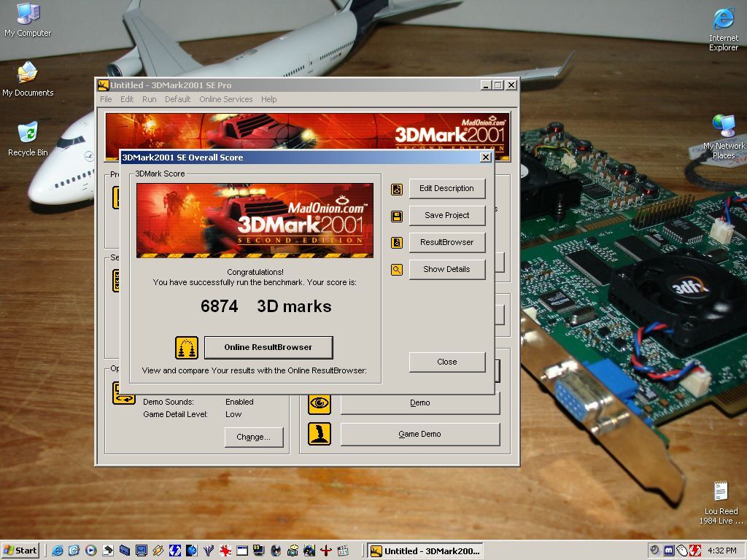Click the Change... button in options panel
Screen dimensions: 747x560
point(253,437)
